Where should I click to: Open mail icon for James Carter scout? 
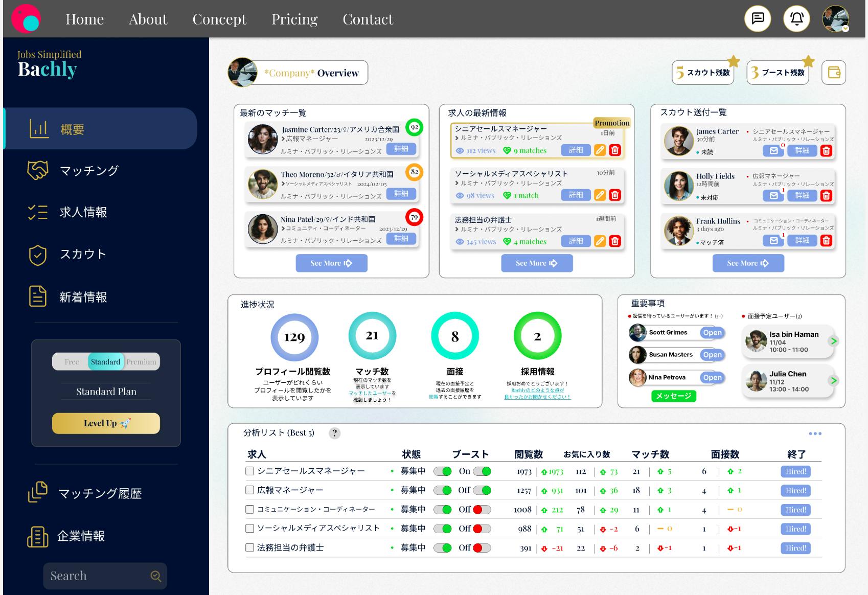click(x=773, y=151)
